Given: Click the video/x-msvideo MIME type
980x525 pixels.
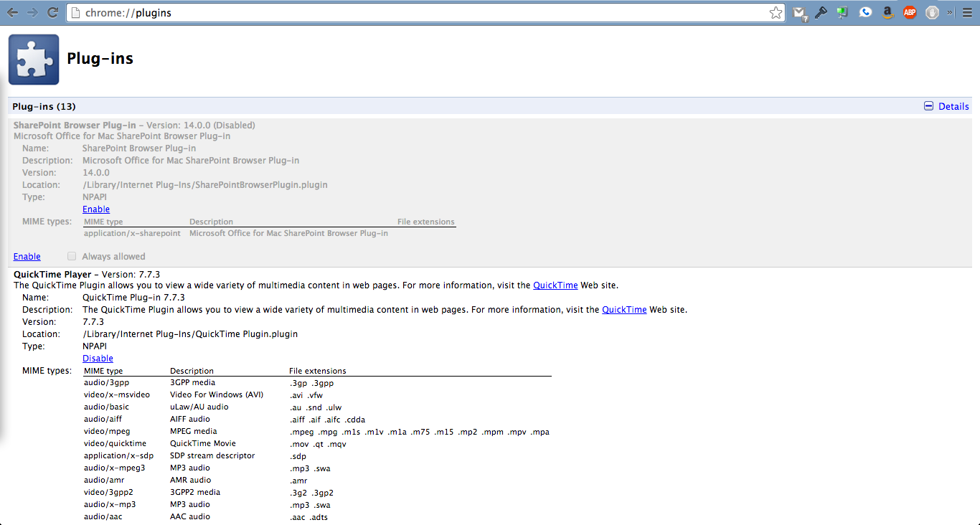Looking at the screenshot, I should point(117,395).
